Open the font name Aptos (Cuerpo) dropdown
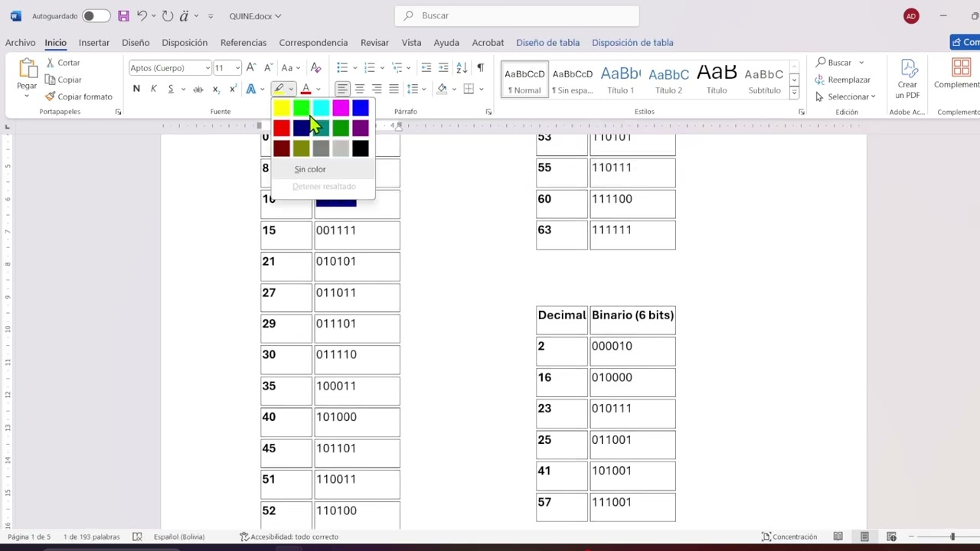This screenshot has width=980, height=551. click(207, 68)
